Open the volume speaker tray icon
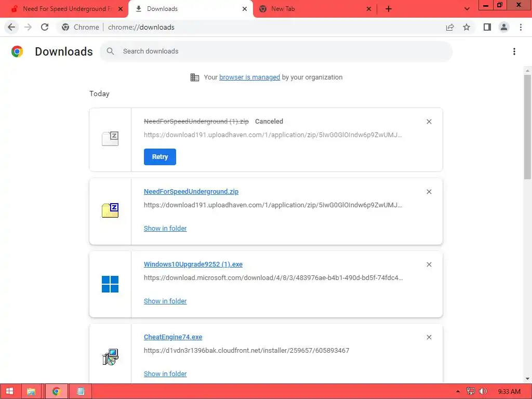 pyautogui.click(x=483, y=391)
